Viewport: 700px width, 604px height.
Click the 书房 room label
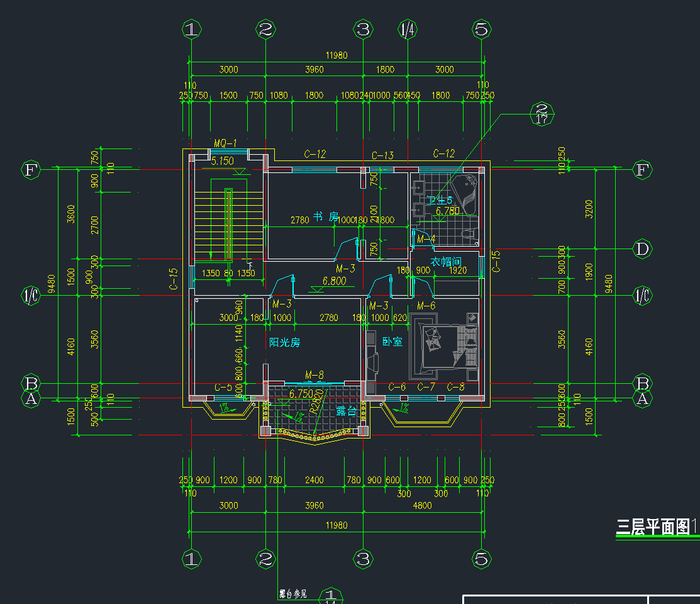click(x=326, y=216)
